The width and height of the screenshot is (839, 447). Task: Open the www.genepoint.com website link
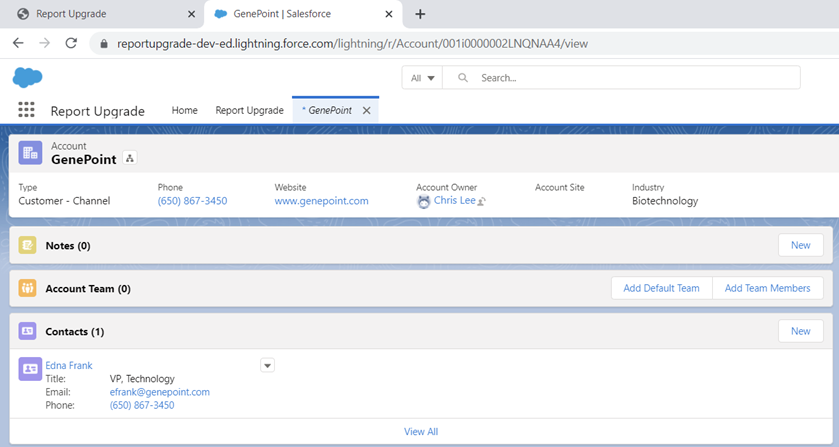[x=322, y=201]
